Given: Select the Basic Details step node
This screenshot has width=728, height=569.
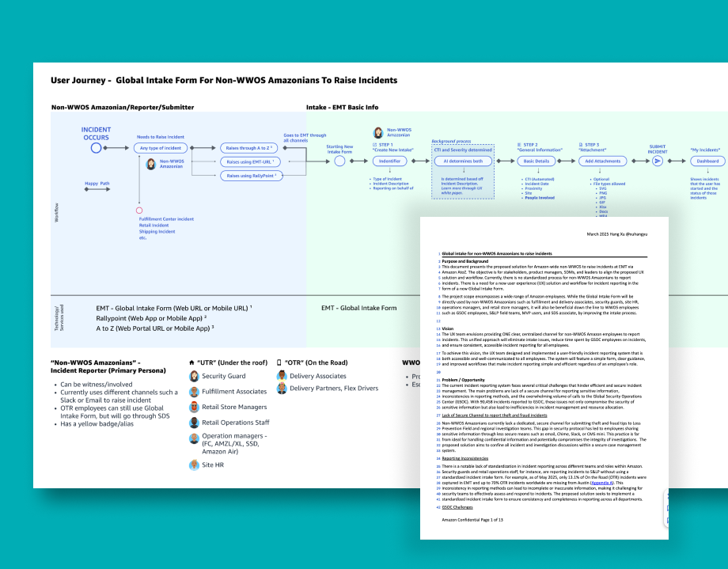Looking at the screenshot, I should (537, 161).
